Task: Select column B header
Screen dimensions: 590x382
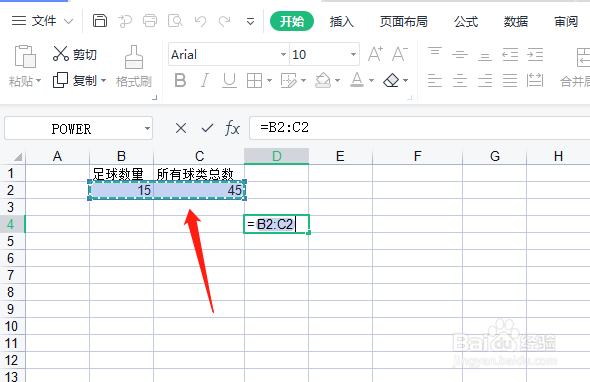Action: click(122, 156)
